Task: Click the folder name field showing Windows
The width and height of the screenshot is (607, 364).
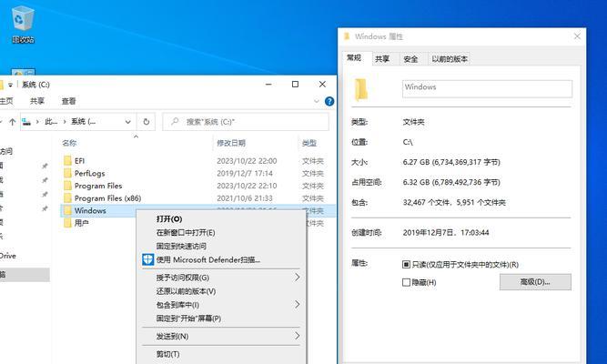Action: pyautogui.click(x=487, y=88)
